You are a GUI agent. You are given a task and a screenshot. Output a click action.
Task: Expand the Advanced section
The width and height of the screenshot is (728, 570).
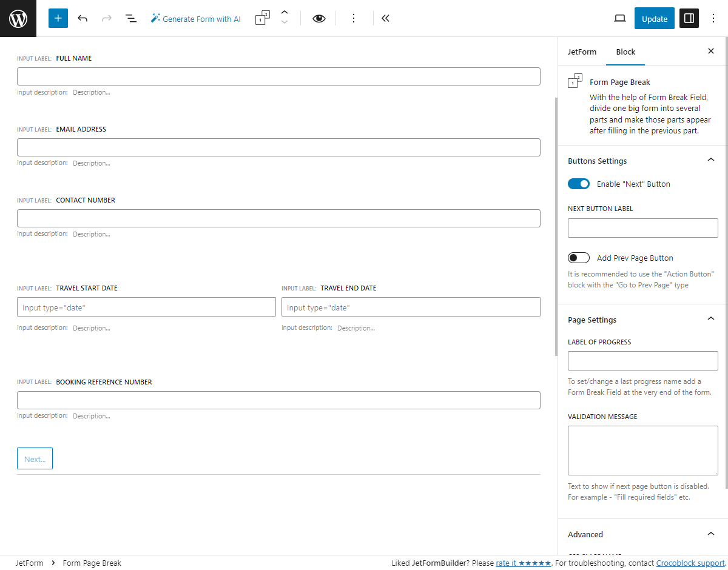coord(710,534)
